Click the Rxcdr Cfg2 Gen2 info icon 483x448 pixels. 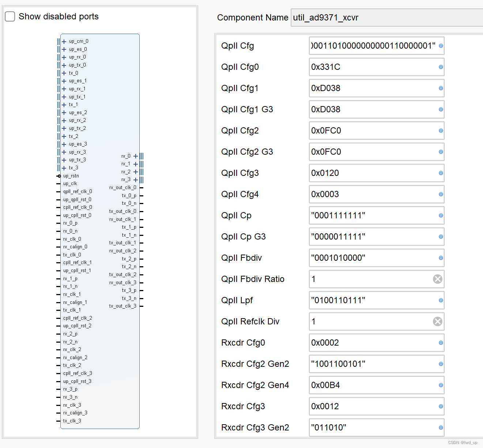click(441, 364)
